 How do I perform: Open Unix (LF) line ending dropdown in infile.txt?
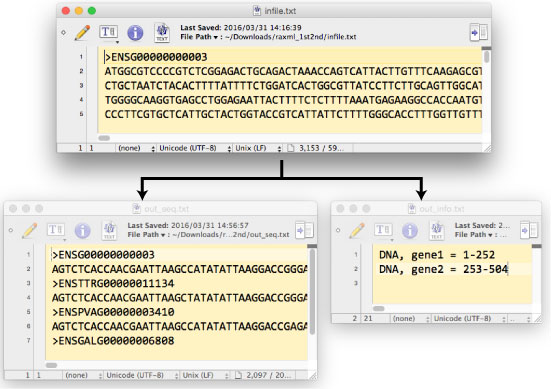258,148
